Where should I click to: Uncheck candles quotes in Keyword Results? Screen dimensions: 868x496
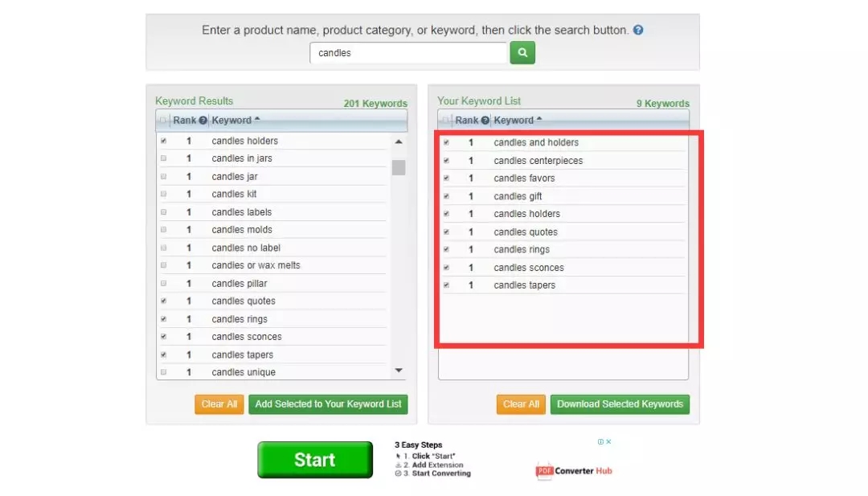pyautogui.click(x=164, y=301)
